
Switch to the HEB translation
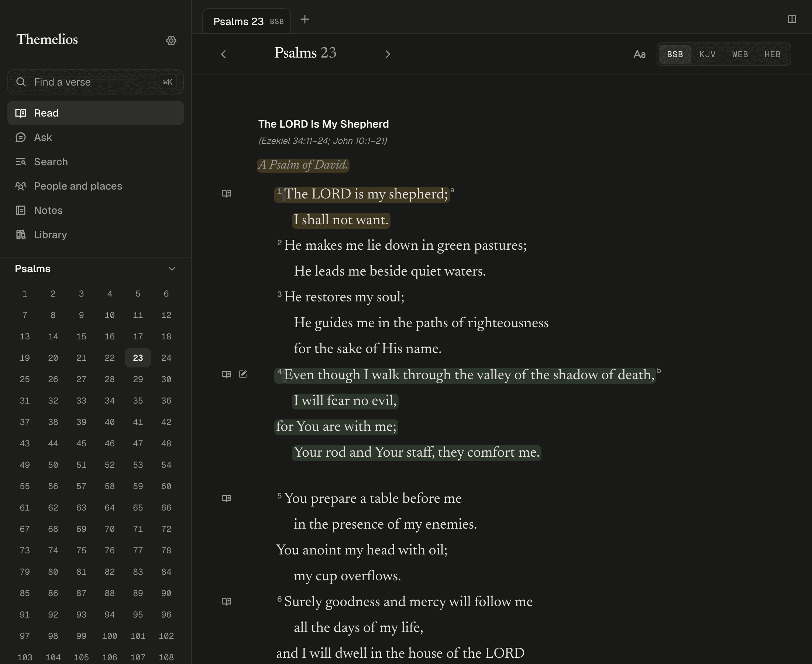point(773,54)
